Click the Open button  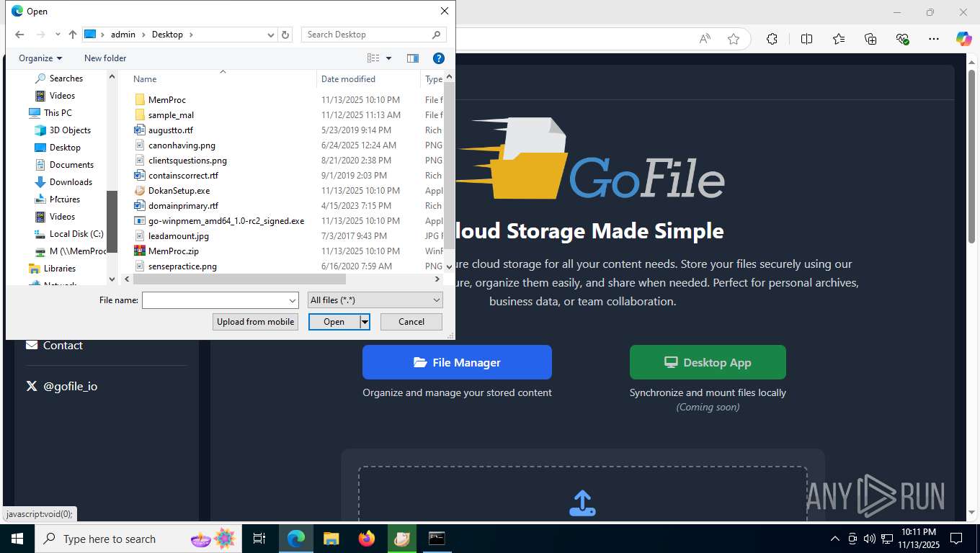click(334, 322)
